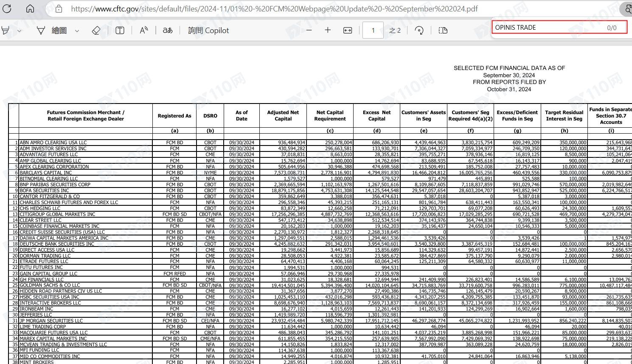Select the Draw pen tool

41,31
